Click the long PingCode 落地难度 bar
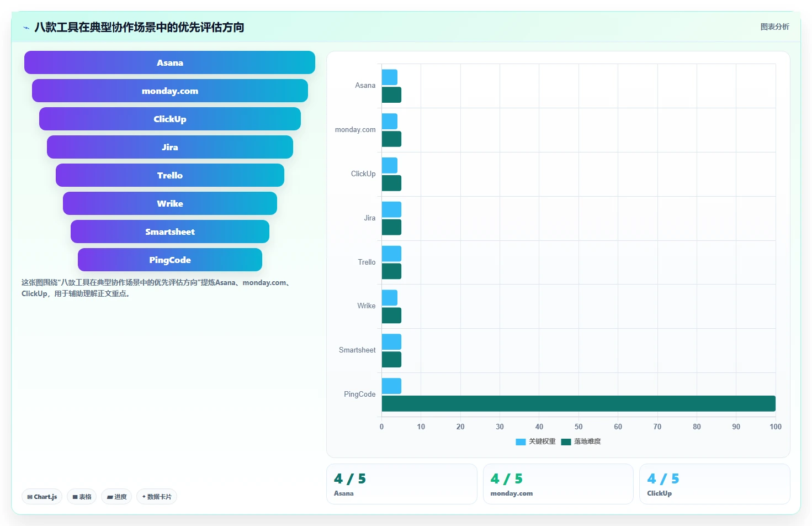 coord(579,403)
